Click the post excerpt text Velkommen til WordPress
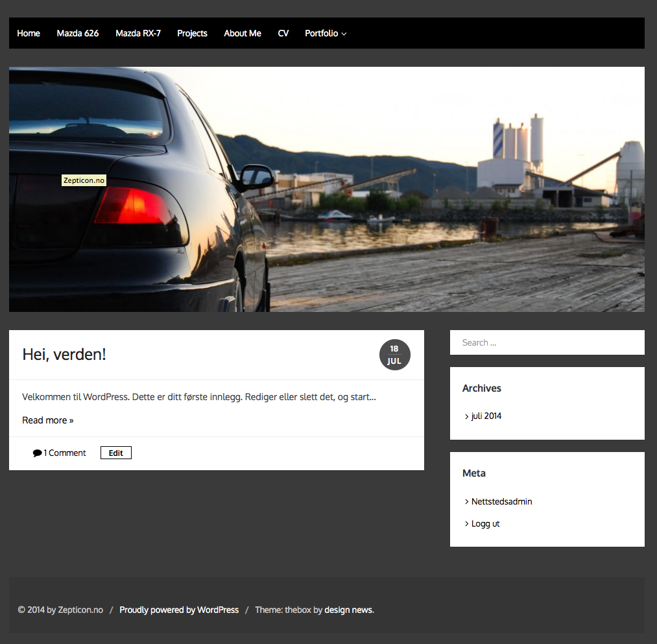Image resolution: width=657 pixels, height=644 pixels. [199, 397]
